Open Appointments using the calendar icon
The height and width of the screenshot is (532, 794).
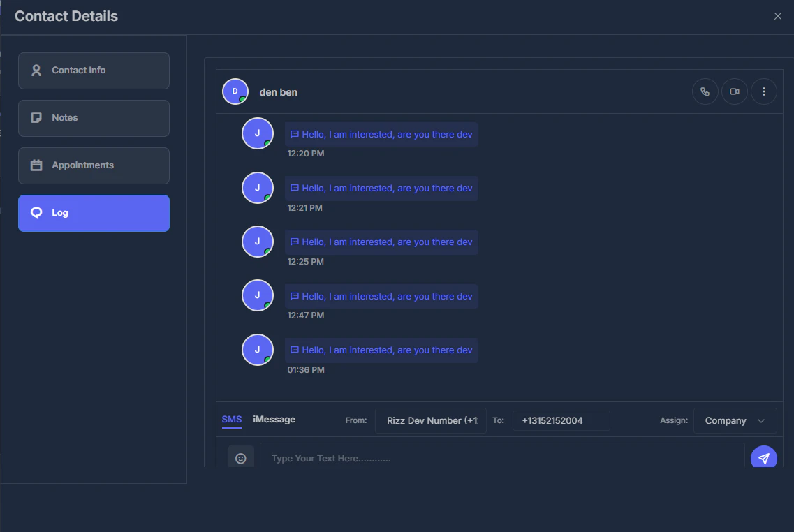tap(36, 165)
